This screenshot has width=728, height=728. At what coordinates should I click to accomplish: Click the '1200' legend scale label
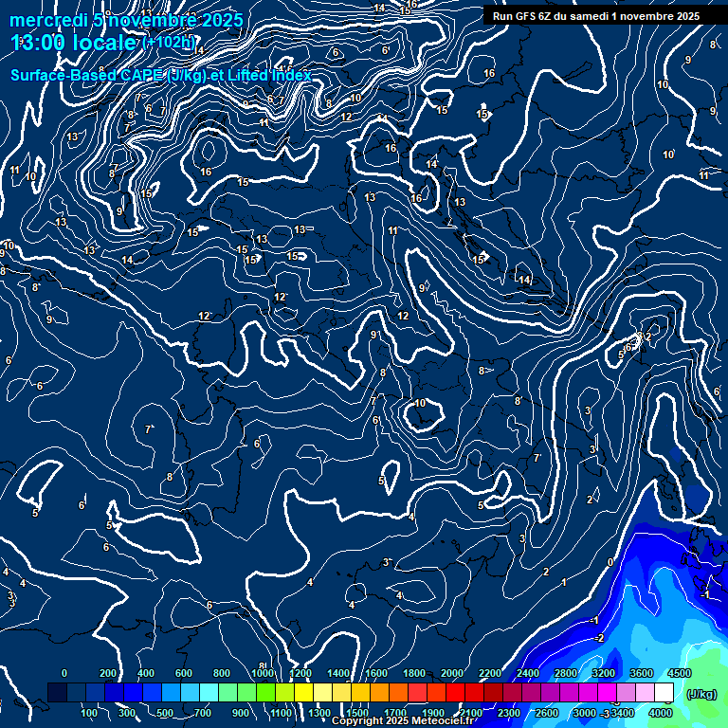(300, 673)
